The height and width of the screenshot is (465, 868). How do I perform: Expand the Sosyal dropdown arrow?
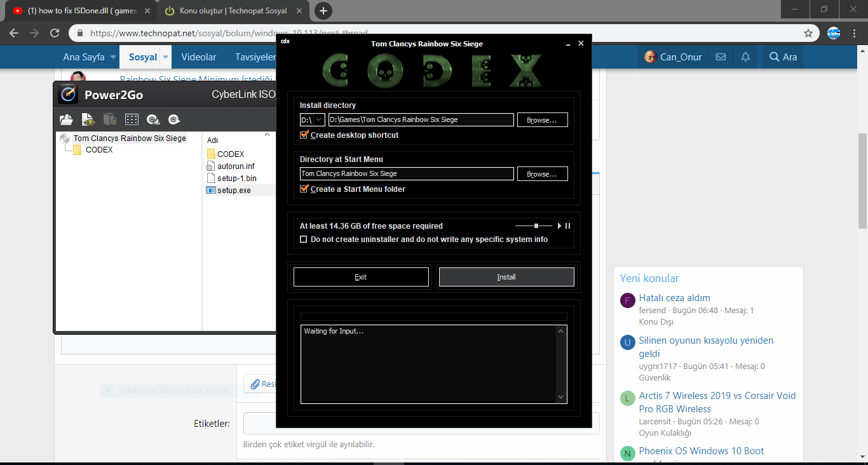166,57
